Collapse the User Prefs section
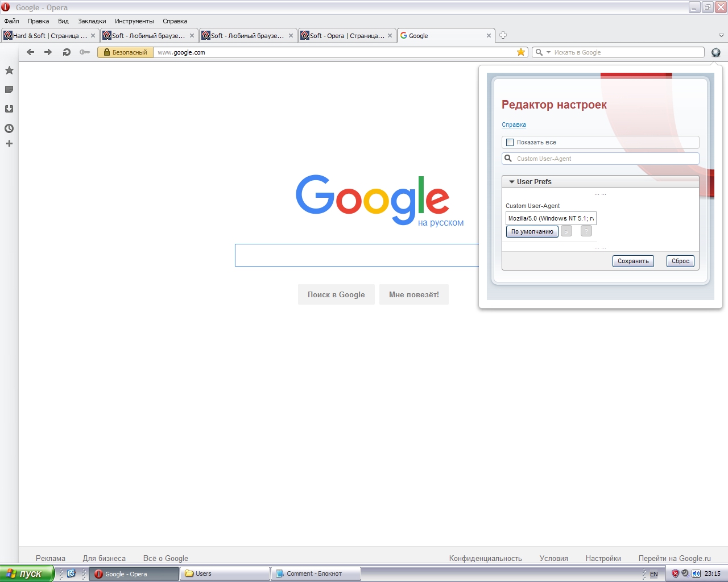 pyautogui.click(x=512, y=182)
